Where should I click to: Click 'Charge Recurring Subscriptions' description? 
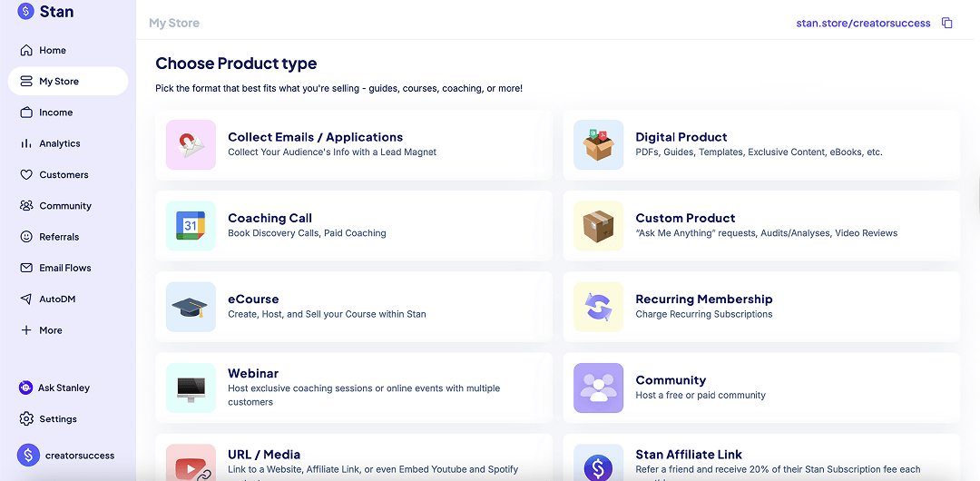[704, 314]
